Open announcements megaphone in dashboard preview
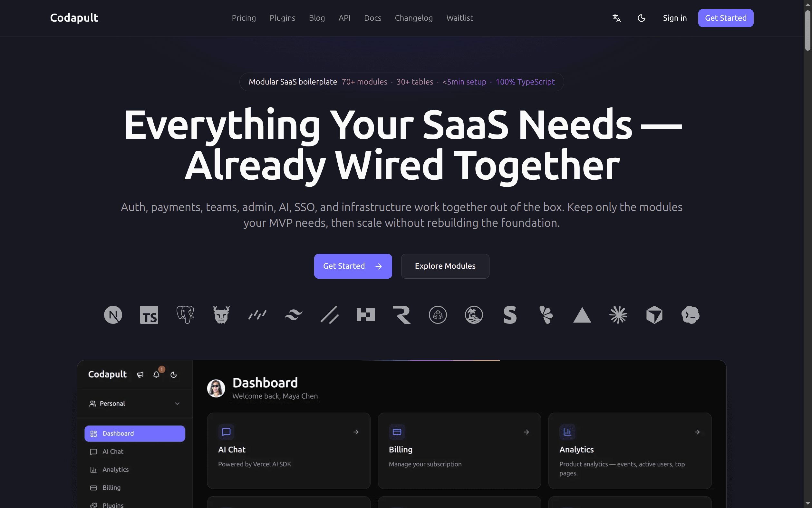Screen dimensions: 812x508 click(140, 374)
